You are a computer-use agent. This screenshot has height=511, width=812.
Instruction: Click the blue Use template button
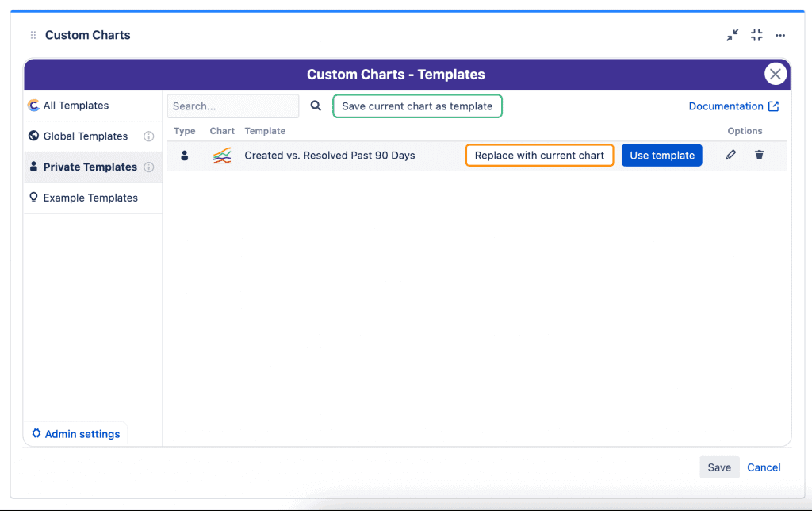click(x=661, y=156)
